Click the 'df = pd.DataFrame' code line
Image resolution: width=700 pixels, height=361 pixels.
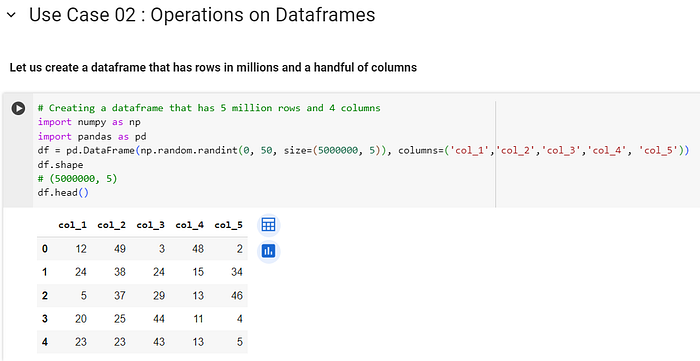click(x=364, y=150)
